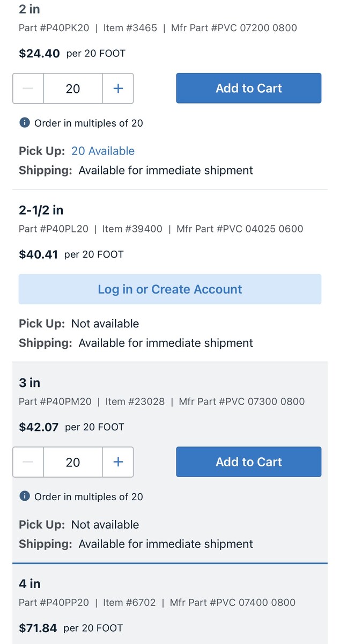Click info icon under 2 in pipe
This screenshot has height=644, width=340.
[x=24, y=123]
